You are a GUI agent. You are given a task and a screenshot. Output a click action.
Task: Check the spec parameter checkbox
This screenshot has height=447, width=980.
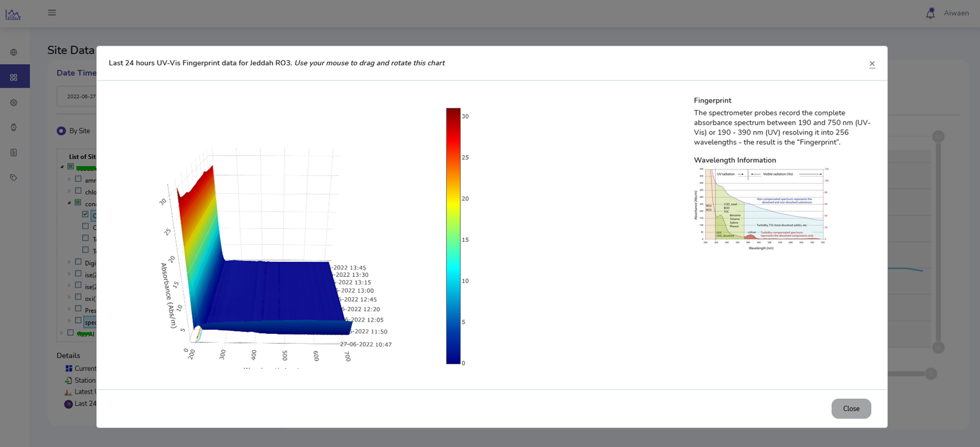coord(78,321)
